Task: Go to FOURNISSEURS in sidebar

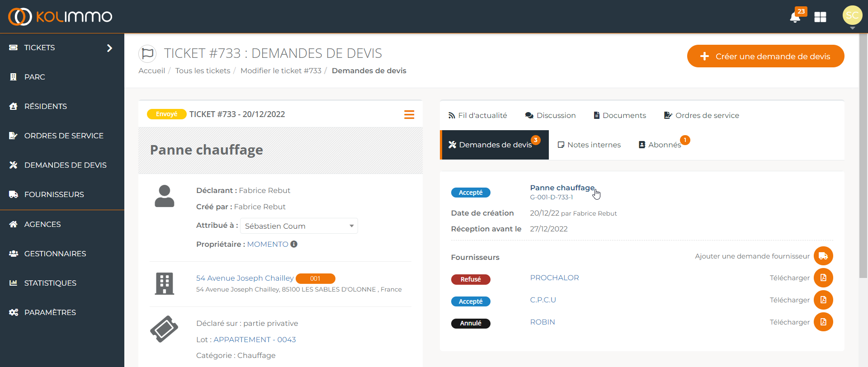Action: pyautogui.click(x=54, y=194)
